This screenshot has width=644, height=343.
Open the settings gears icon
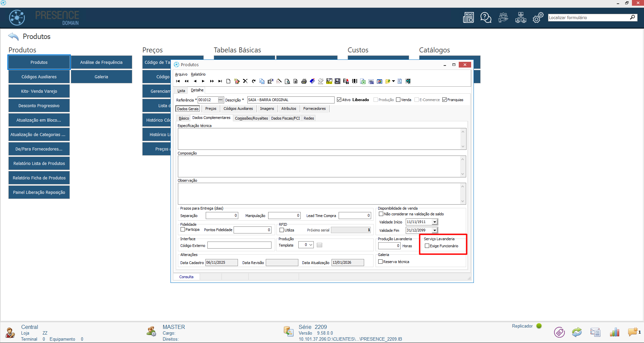(x=538, y=17)
